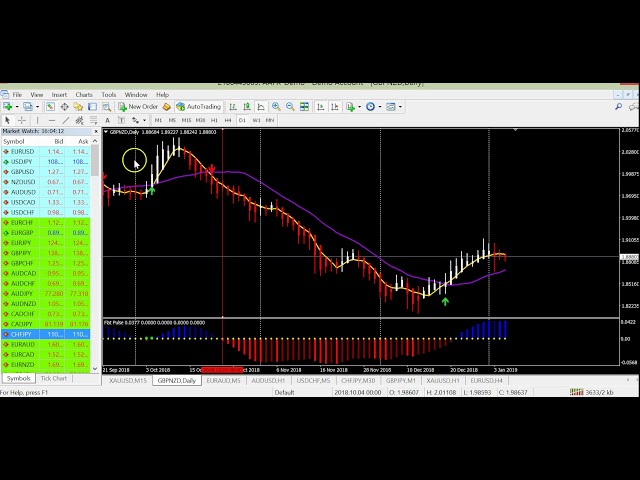This screenshot has height=480, width=640.
Task: Switch to the Tick Chart tab
Action: coord(53,379)
